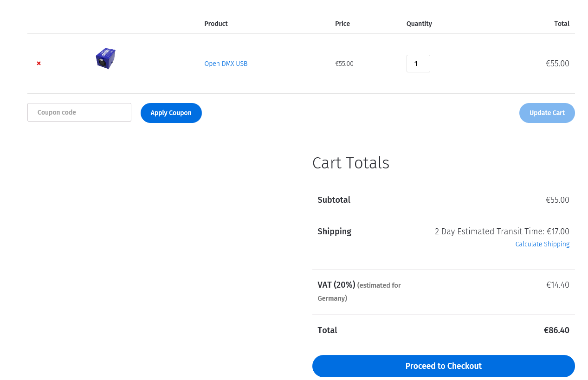Screen dimensions: 588x380
Task: Update the cart with Update Cart button
Action: coord(547,113)
